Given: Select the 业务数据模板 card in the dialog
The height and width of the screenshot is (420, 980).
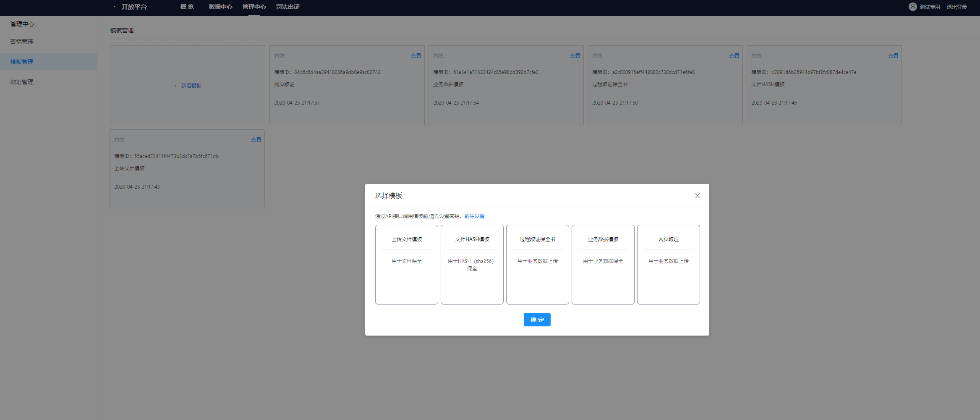Looking at the screenshot, I should (x=603, y=265).
